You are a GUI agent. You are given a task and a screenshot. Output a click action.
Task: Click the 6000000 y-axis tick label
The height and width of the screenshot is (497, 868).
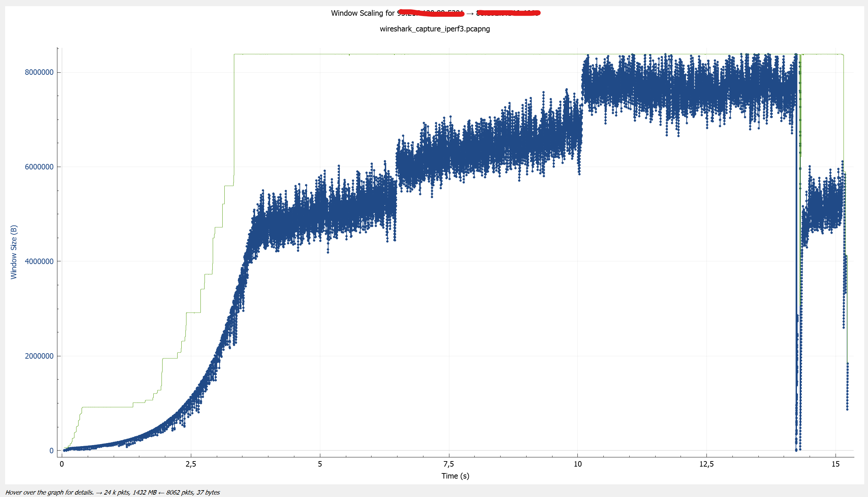[x=39, y=167]
